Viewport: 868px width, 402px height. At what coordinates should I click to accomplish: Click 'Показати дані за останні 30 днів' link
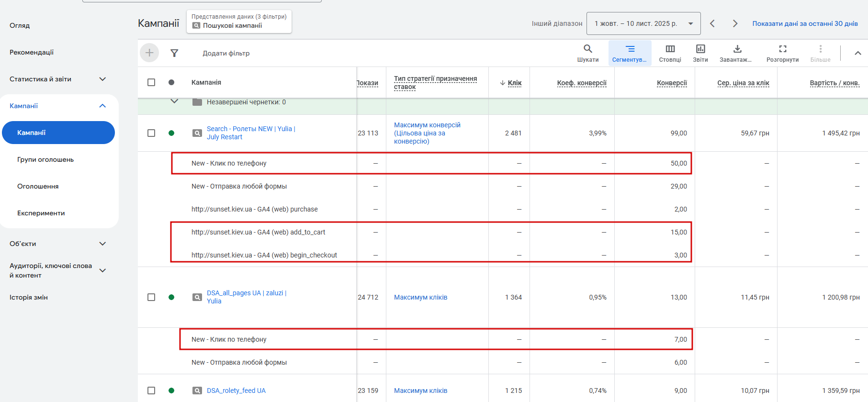(805, 23)
